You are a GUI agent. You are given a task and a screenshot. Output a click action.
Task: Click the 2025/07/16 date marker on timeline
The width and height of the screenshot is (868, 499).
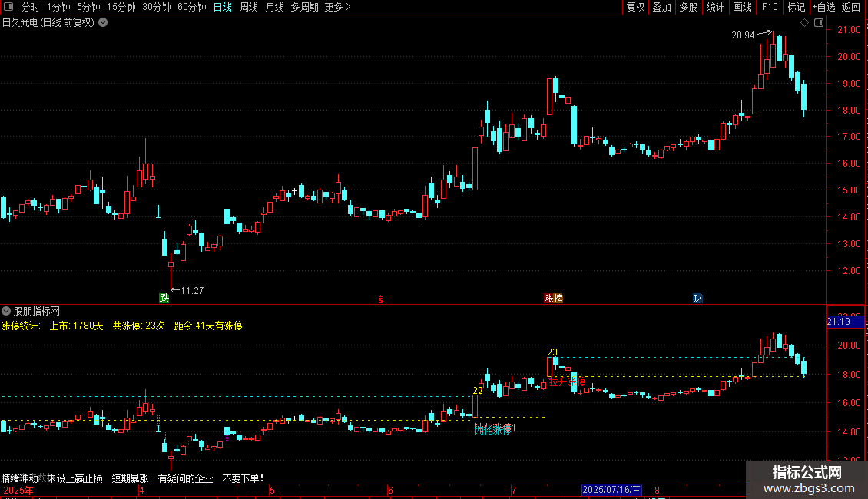coord(611,490)
